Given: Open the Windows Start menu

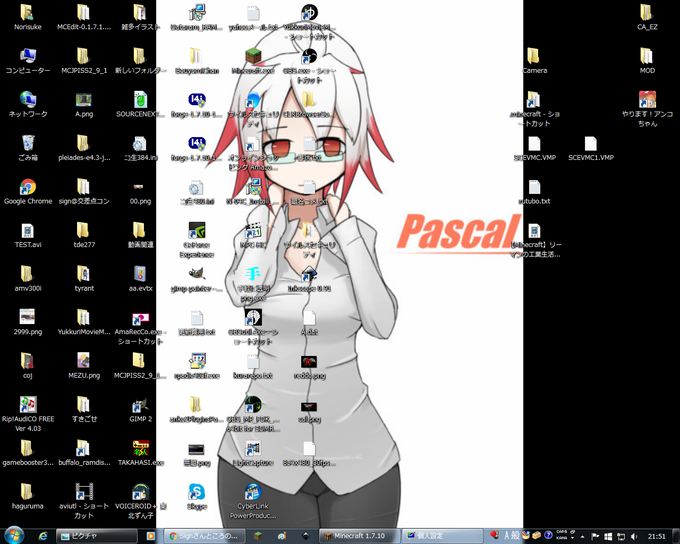Looking at the screenshot, I should (x=14, y=535).
